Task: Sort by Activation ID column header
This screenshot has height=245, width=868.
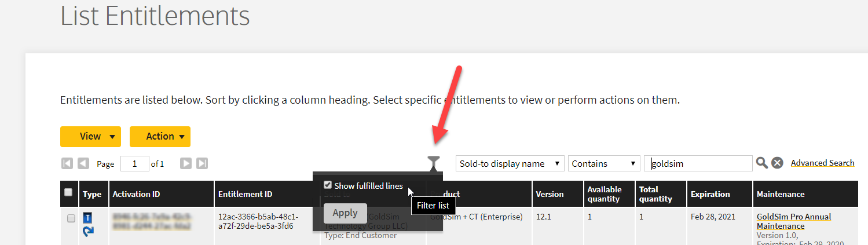Action: [x=136, y=194]
